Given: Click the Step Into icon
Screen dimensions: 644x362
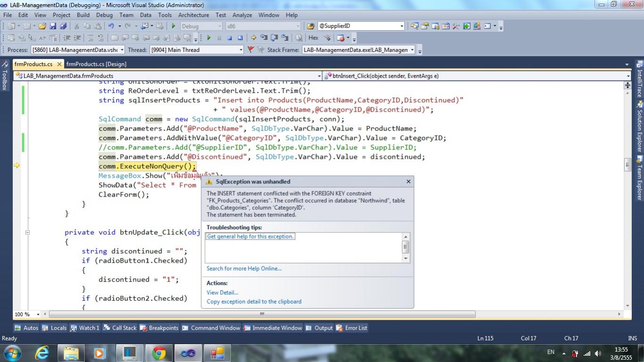Looking at the screenshot, I should (x=264, y=38).
